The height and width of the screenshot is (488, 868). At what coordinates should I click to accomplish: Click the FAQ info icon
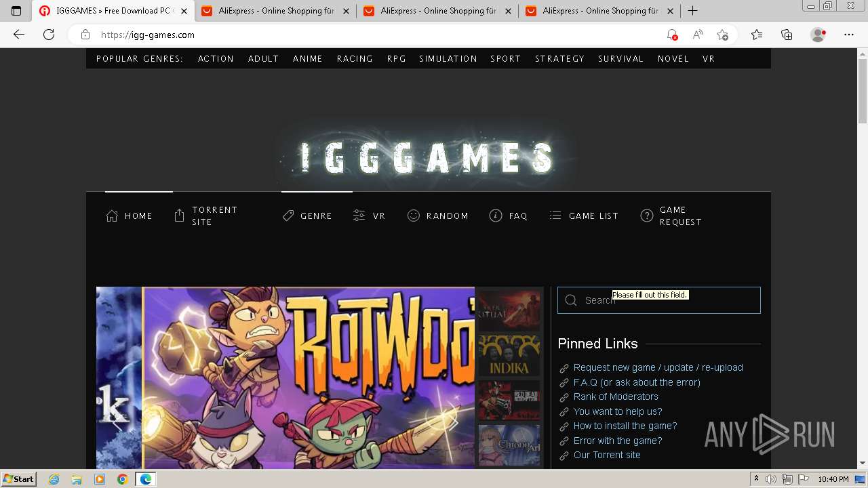click(496, 216)
